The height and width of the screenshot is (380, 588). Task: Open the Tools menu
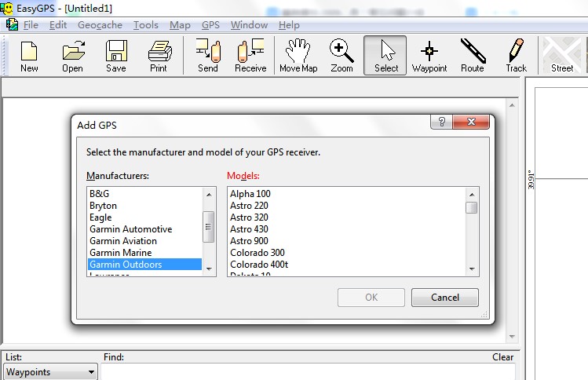coord(145,25)
